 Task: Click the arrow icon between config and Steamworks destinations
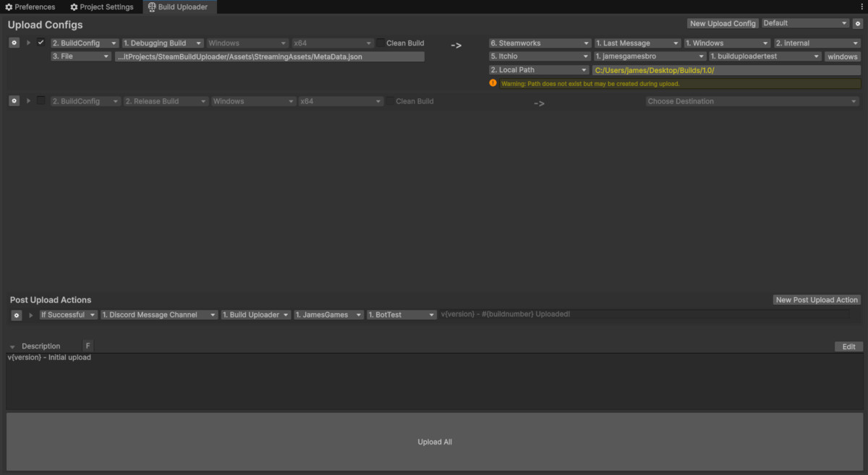coord(456,45)
